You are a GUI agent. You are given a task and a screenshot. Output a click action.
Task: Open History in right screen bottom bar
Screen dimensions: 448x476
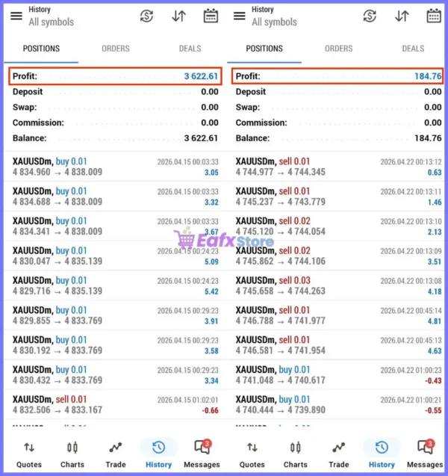pos(382,454)
